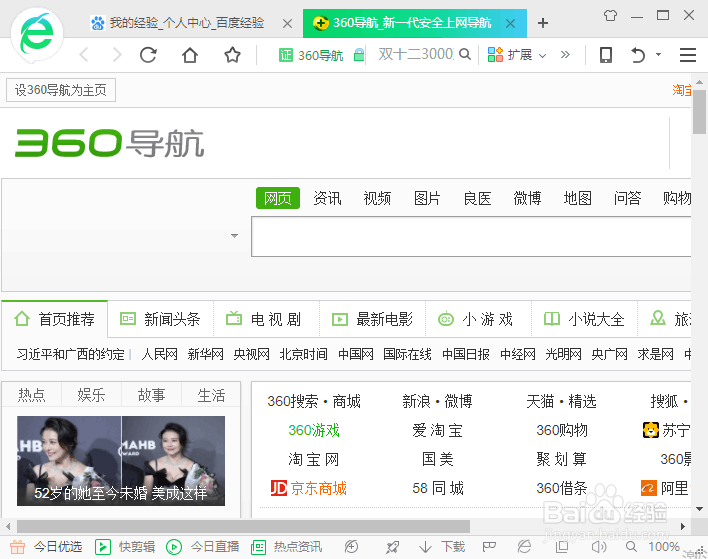
Task: Select the 资讯 search tab
Action: 327,198
